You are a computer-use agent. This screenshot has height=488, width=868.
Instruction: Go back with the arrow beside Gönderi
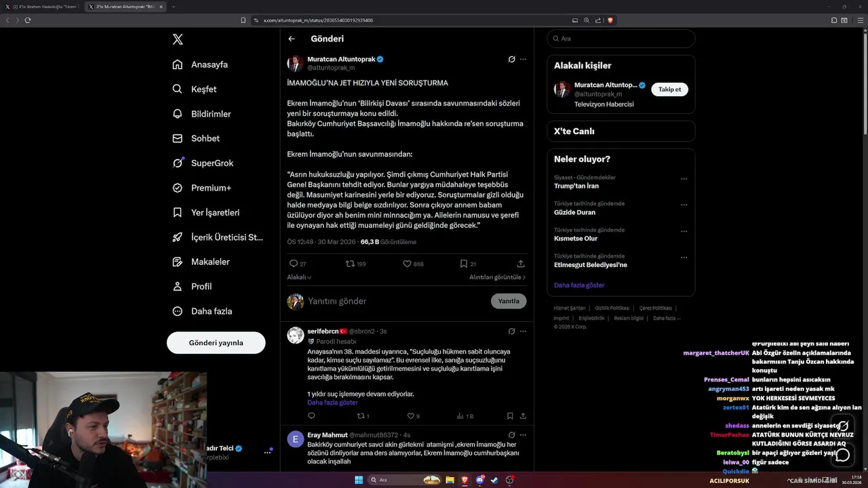292,39
